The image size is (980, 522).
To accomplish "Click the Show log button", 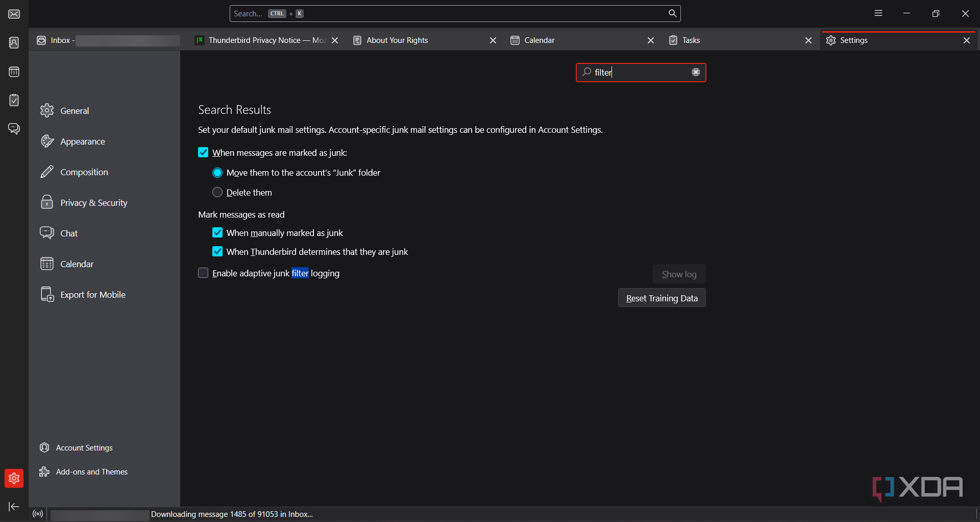I will coord(679,274).
